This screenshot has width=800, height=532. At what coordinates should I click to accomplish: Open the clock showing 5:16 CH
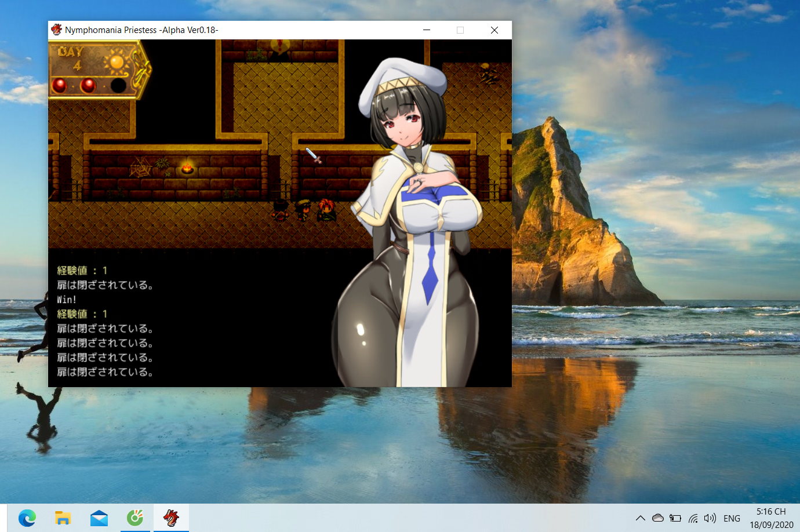771,511
